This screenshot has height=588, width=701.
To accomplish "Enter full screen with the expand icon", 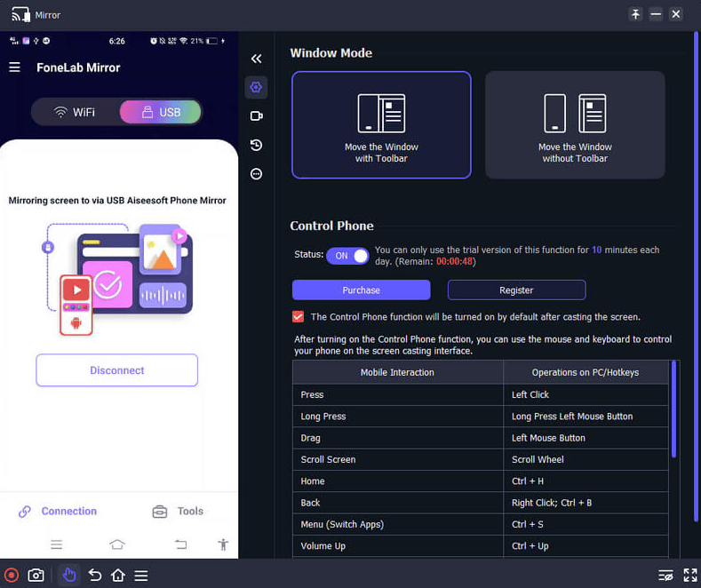I will tap(690, 576).
